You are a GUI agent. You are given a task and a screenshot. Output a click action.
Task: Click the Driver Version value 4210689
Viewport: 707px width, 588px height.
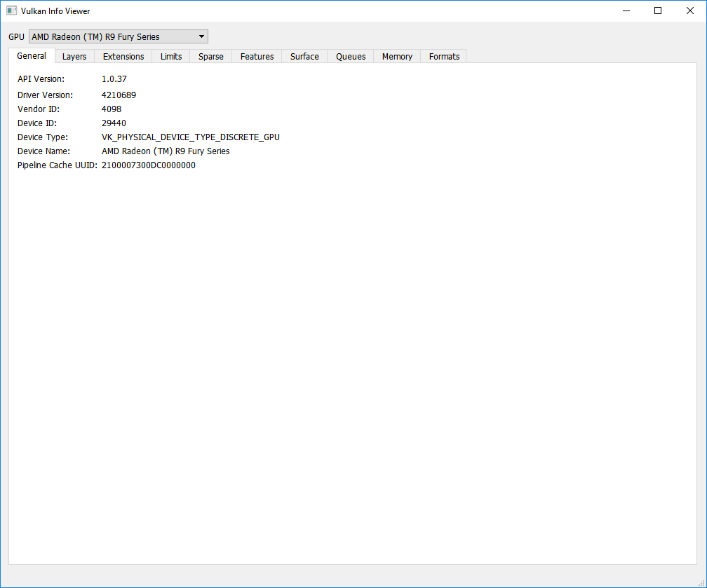click(119, 95)
